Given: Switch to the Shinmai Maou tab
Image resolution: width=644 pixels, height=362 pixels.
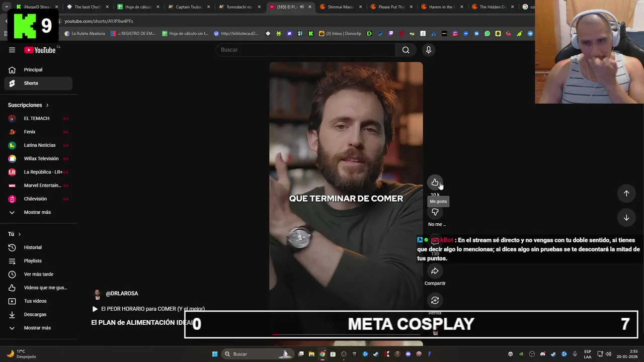Looking at the screenshot, I should pyautogui.click(x=341, y=7).
